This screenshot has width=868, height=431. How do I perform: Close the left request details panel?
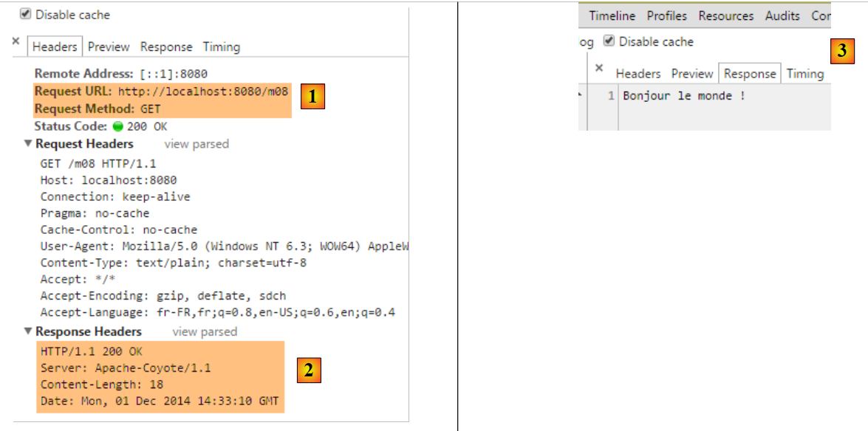point(16,42)
